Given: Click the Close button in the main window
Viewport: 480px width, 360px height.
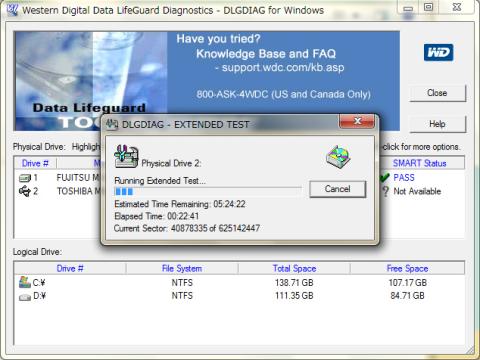Looking at the screenshot, I should [437, 93].
